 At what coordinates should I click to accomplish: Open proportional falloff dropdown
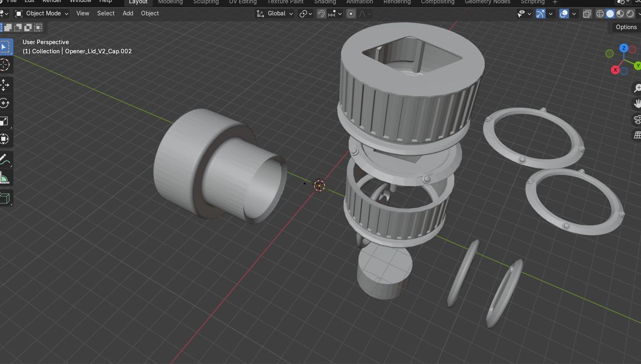point(364,14)
